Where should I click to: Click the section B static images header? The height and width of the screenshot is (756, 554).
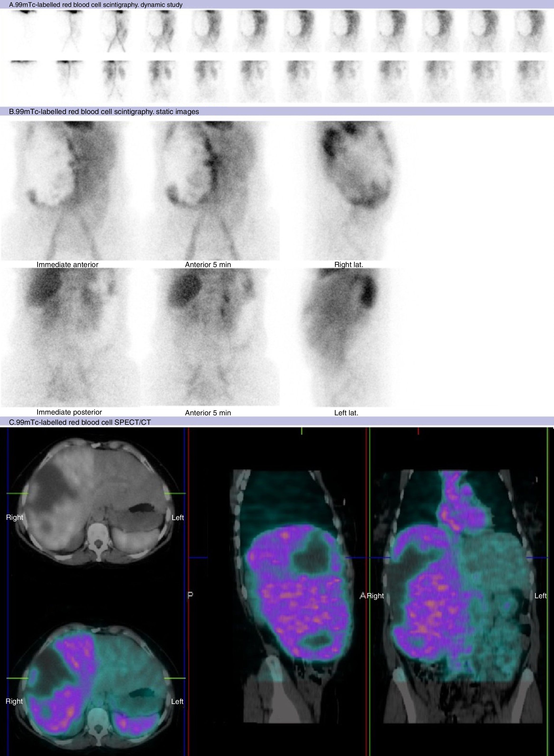point(104,112)
